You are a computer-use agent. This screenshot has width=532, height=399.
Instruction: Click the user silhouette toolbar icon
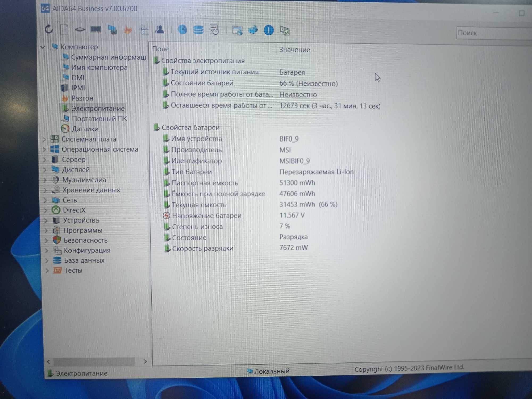tap(160, 30)
